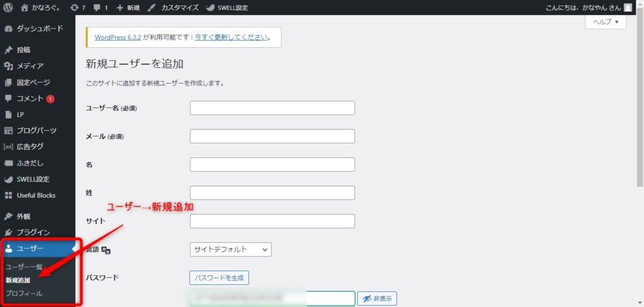644x307 pixels.
Task: Open Dashboard from the sidebar
Action: point(38,29)
